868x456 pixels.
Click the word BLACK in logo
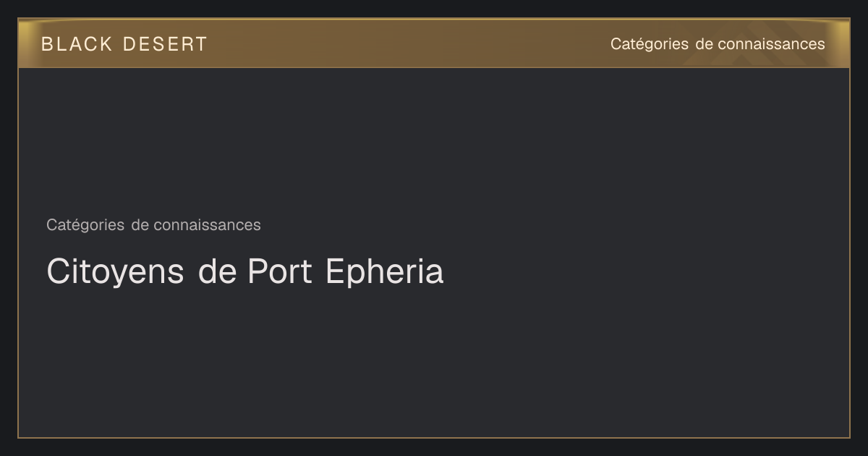click(x=77, y=44)
